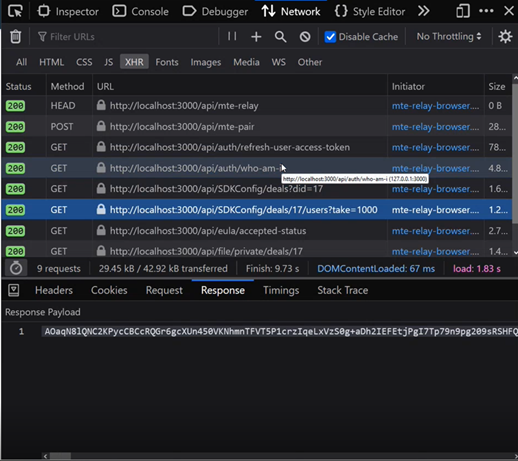Screen dimensions: 518x461
Task: Toggle the XHR filter
Action: coord(134,62)
